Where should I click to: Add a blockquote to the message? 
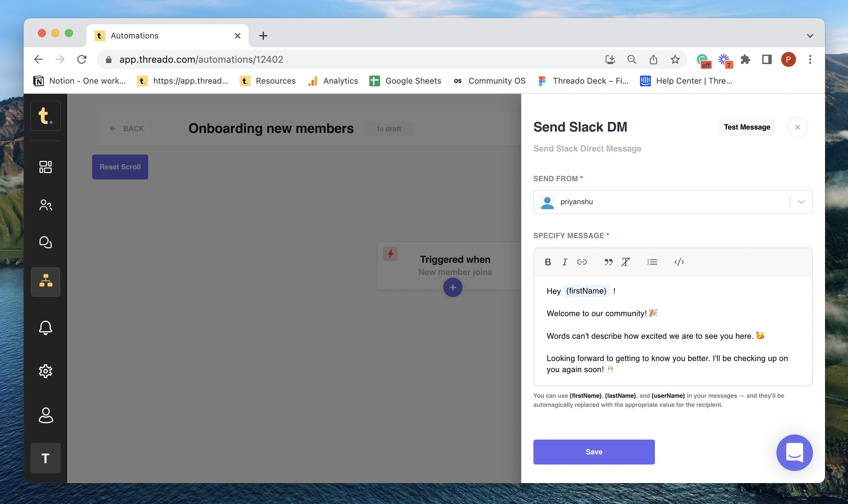pyautogui.click(x=608, y=262)
